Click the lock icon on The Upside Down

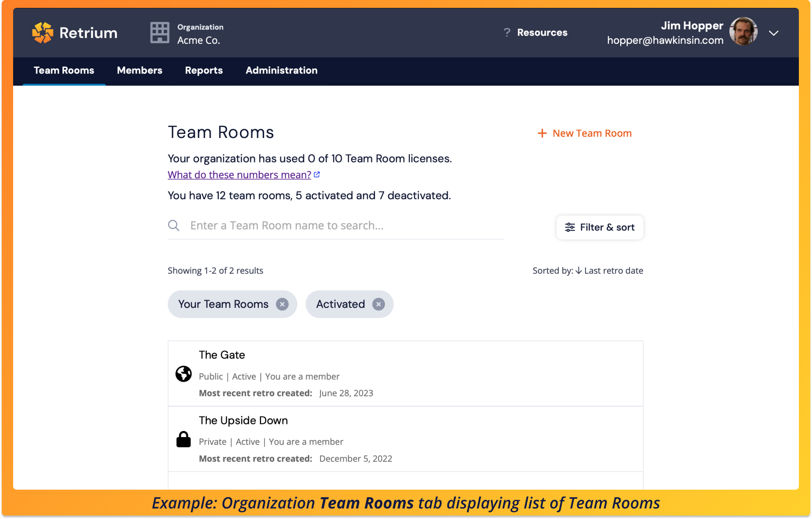coord(183,440)
